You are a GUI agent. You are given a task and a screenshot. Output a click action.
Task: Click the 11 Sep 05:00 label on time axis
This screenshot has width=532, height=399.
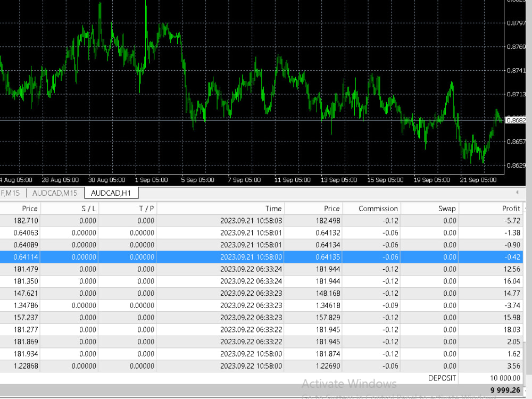[x=293, y=180]
